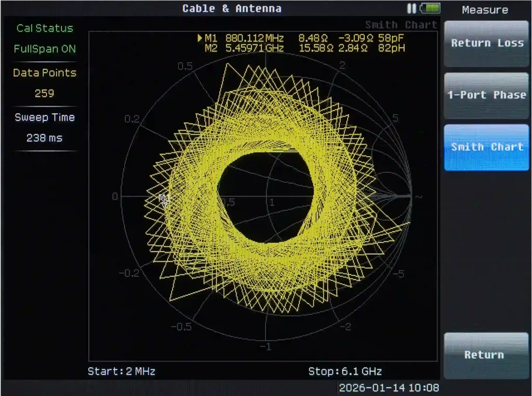Toggle FullSpan calibration off
The height and width of the screenshot is (396, 532).
(x=44, y=49)
